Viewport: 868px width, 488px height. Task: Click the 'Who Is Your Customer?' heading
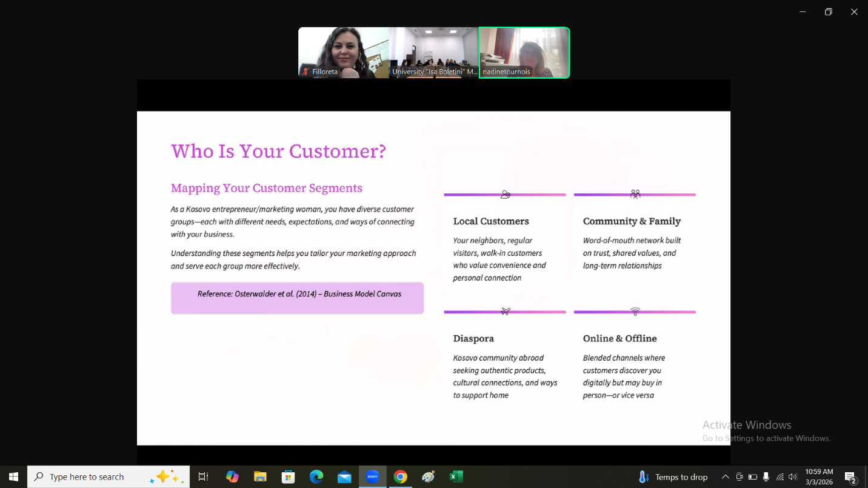[x=278, y=151]
